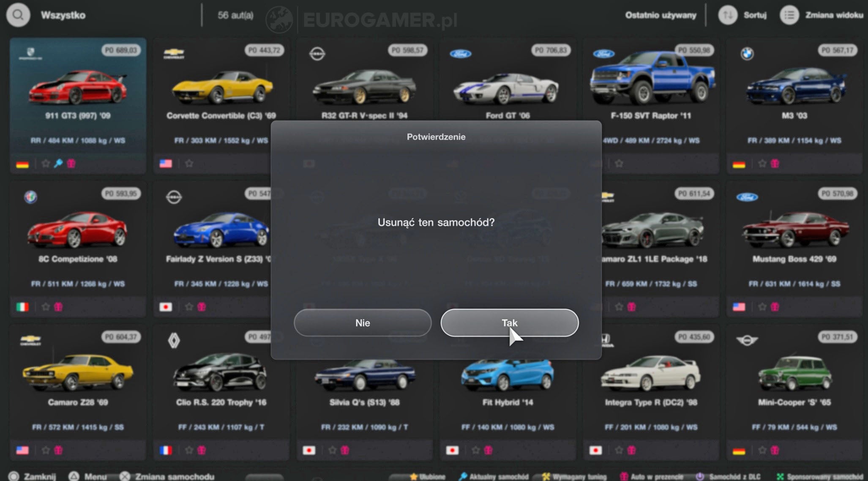Select the Corvette Convertible (C3) '69 card
The height and width of the screenshot is (481, 868).
(x=221, y=106)
